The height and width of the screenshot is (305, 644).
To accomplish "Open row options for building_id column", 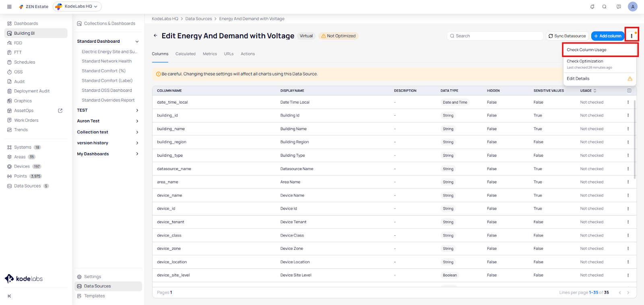I will click(628, 116).
